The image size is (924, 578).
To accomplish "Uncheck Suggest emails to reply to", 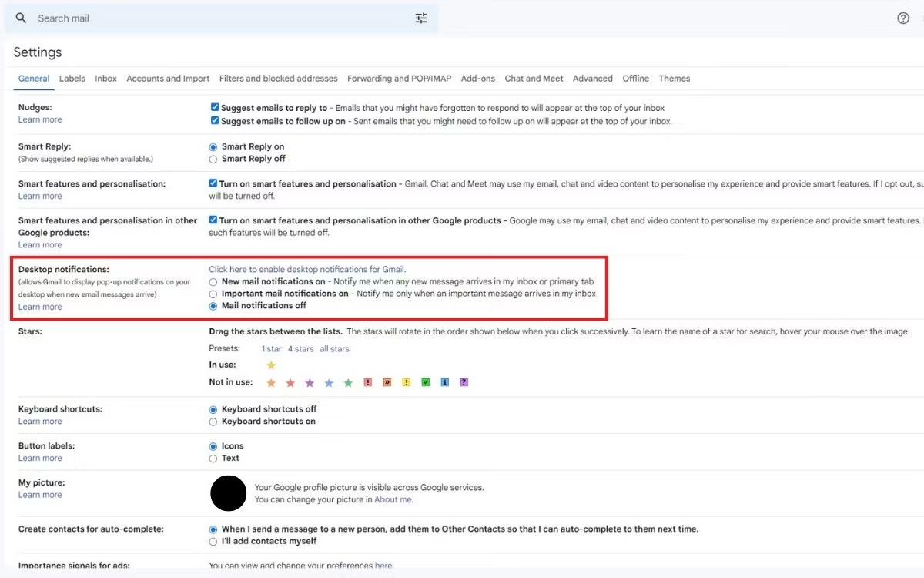I will 215,109.
